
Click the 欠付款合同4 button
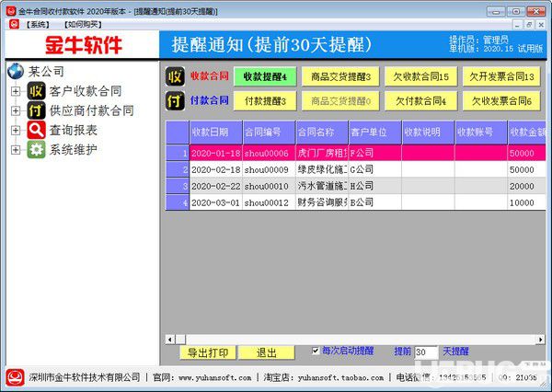coord(420,101)
